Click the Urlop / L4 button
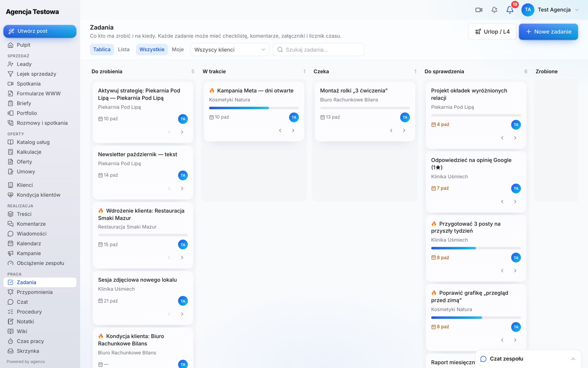 pos(492,31)
